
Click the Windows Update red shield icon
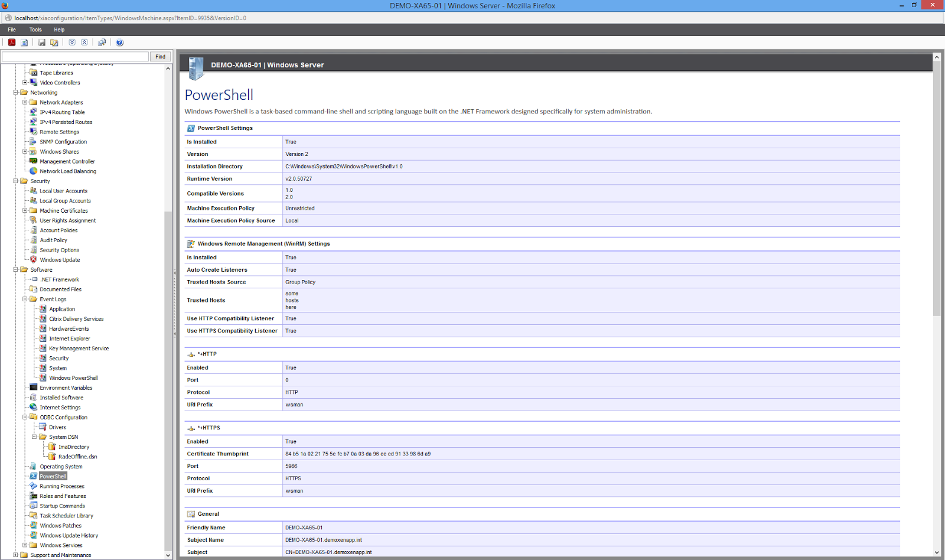tap(34, 260)
